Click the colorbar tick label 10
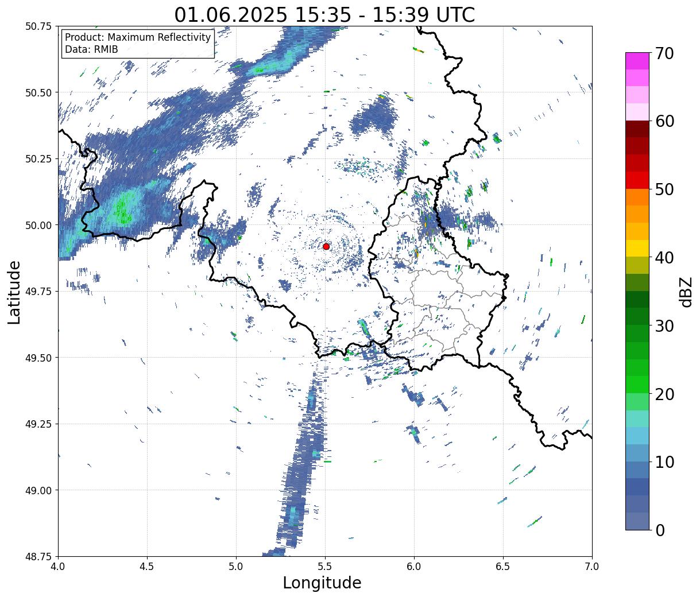The width and height of the screenshot is (700, 597). coord(664,462)
